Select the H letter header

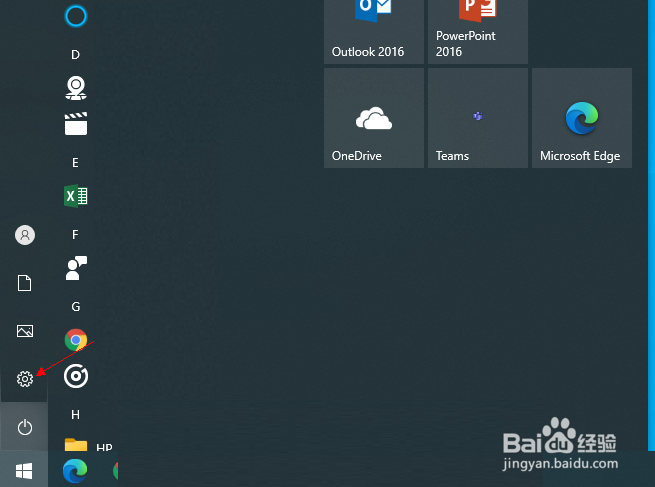tap(75, 415)
